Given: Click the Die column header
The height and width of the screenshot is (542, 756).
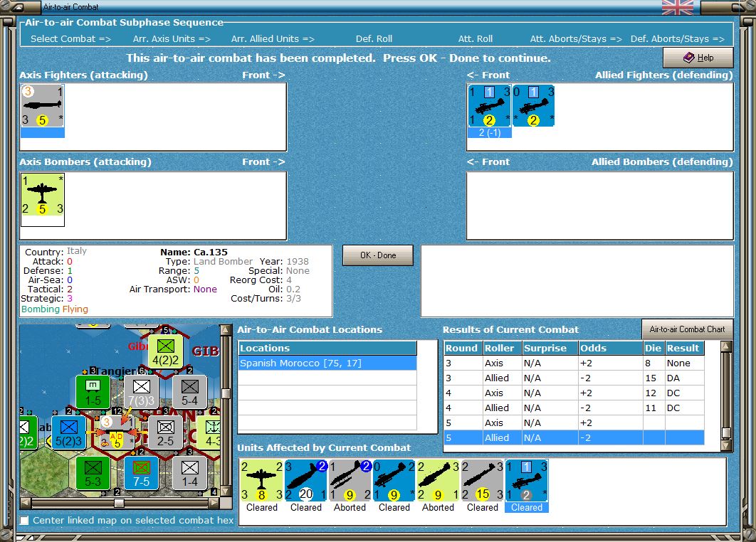Looking at the screenshot, I should 653,349.
